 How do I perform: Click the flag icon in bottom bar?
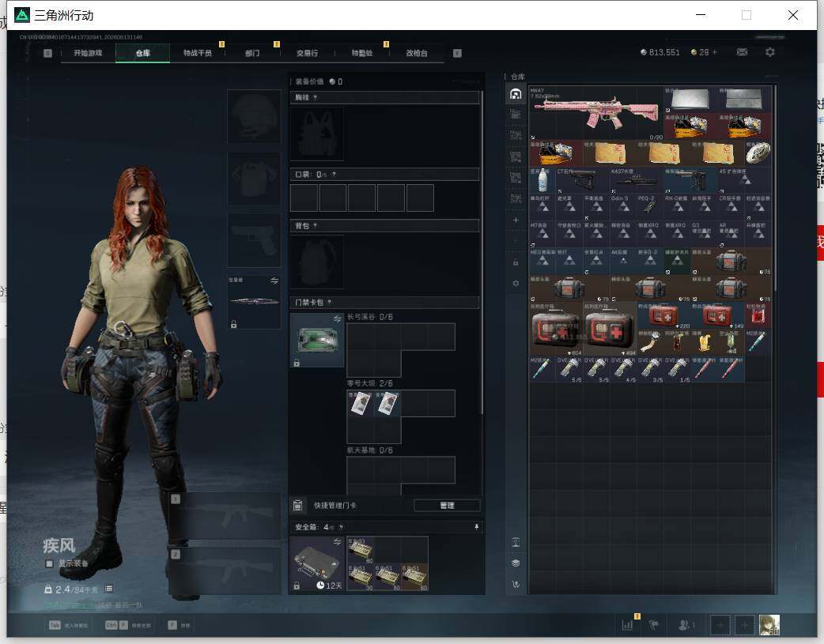click(654, 625)
